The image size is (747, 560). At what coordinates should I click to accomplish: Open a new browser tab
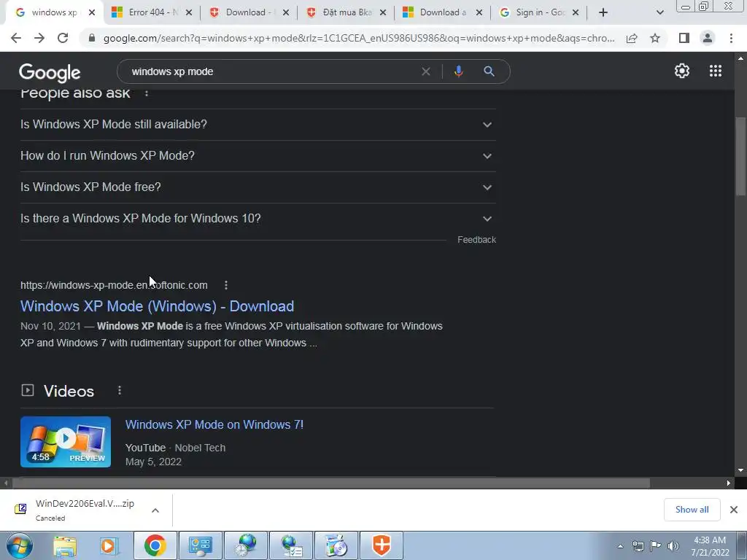pyautogui.click(x=603, y=12)
